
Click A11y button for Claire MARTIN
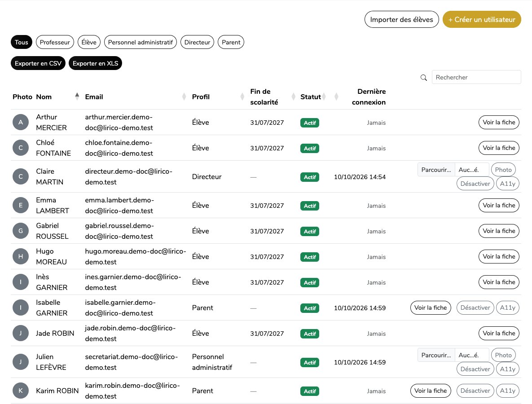pyautogui.click(x=508, y=184)
